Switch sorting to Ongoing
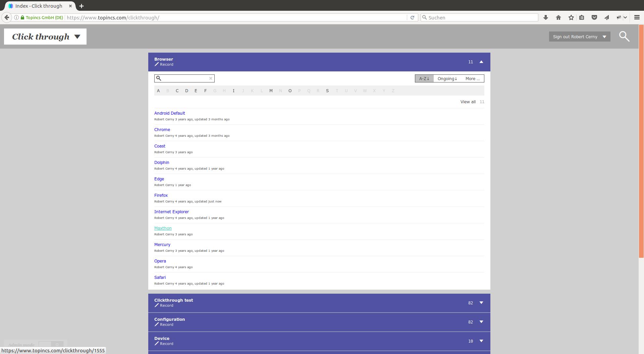This screenshot has height=354, width=644. [447, 78]
